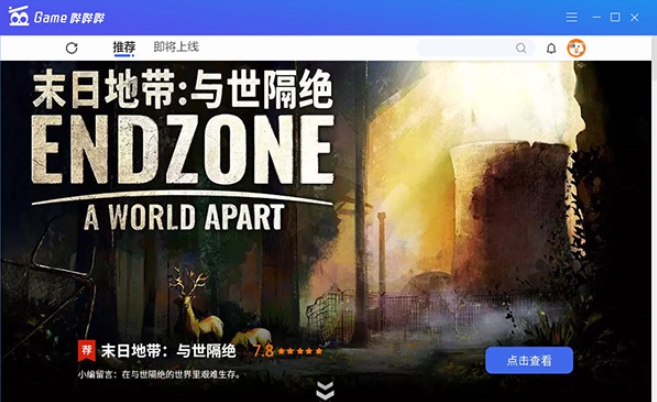Expand page with double chevron down

325,390
